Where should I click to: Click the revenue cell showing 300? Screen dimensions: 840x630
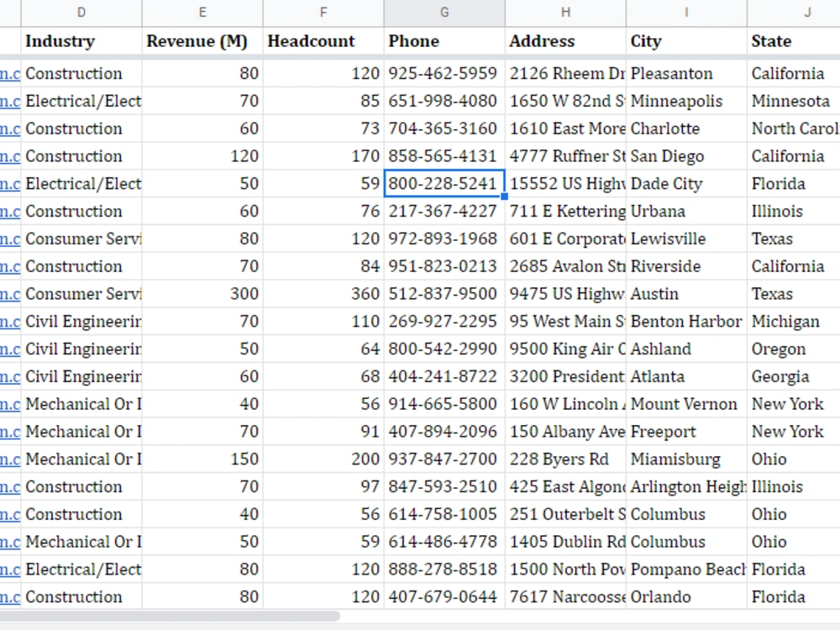click(x=202, y=293)
